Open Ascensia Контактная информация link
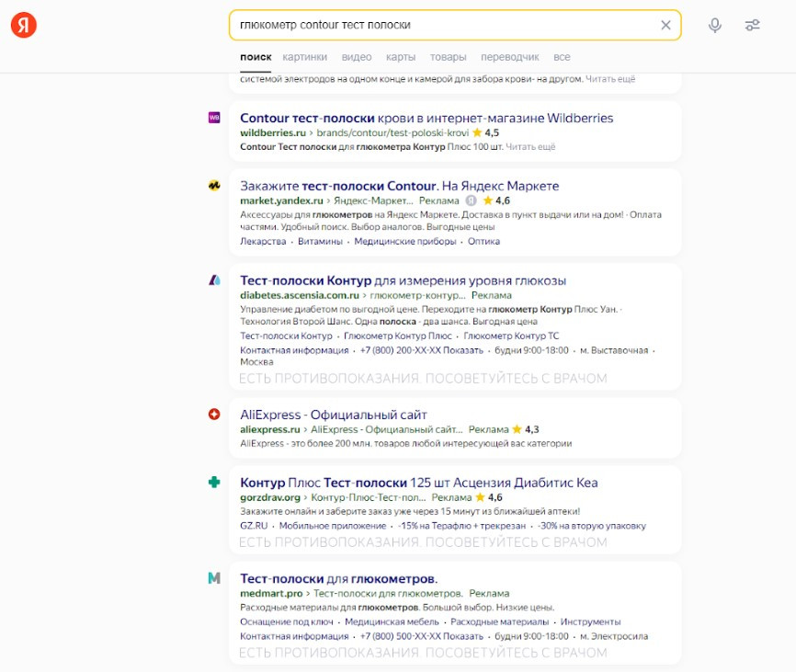This screenshot has height=672, width=796. [x=294, y=350]
